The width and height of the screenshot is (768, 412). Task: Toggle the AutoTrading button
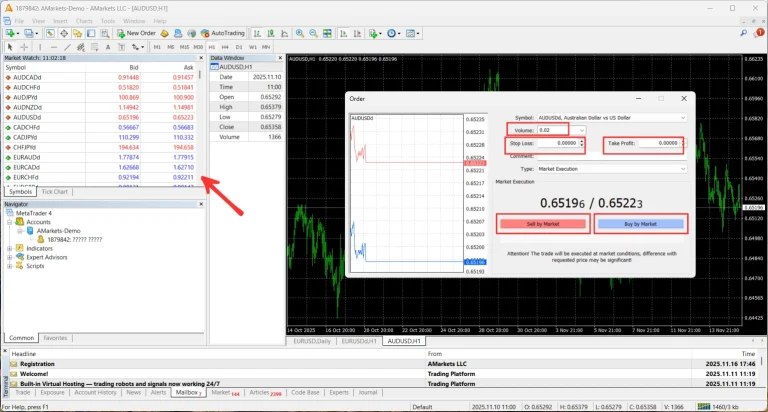pyautogui.click(x=223, y=33)
